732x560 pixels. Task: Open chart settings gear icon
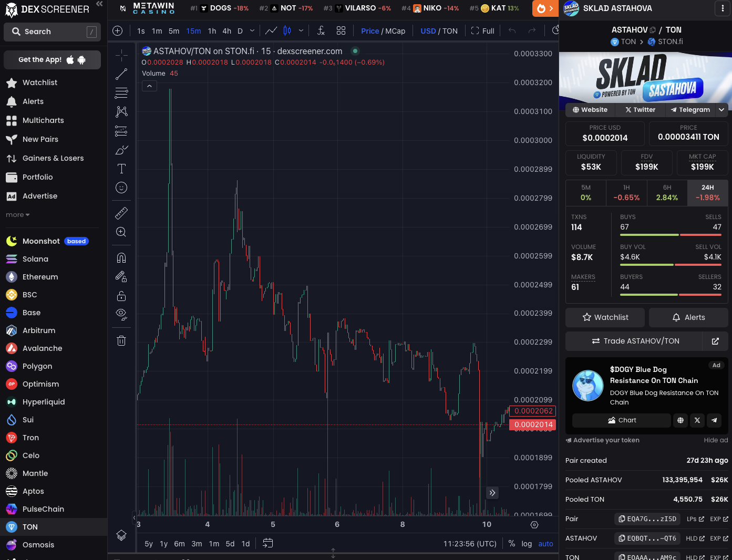coord(534,525)
